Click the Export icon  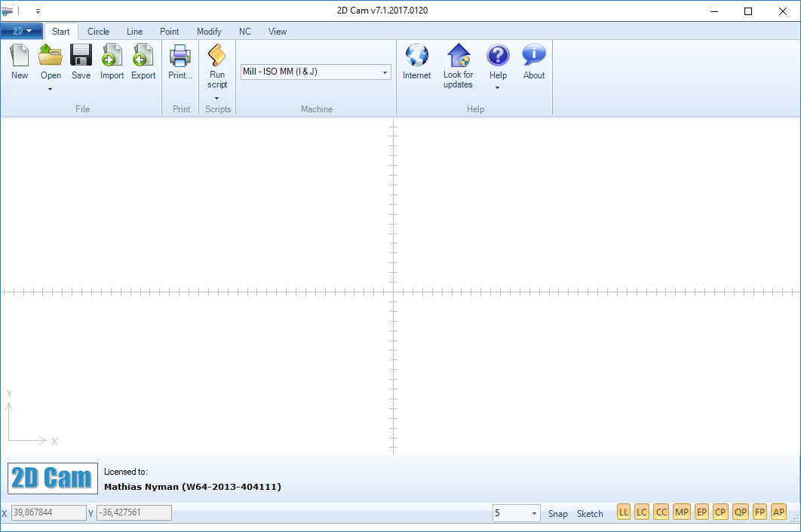click(x=143, y=55)
